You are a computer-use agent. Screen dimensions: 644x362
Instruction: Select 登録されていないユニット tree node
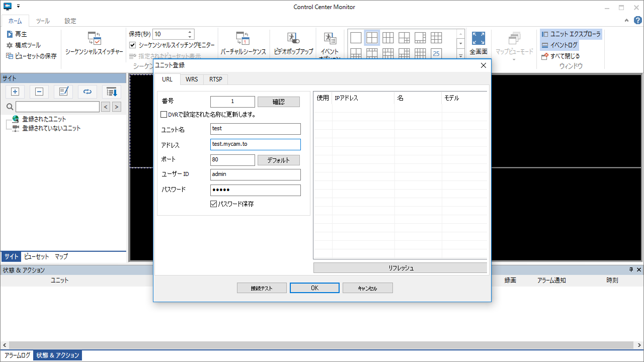click(51, 128)
